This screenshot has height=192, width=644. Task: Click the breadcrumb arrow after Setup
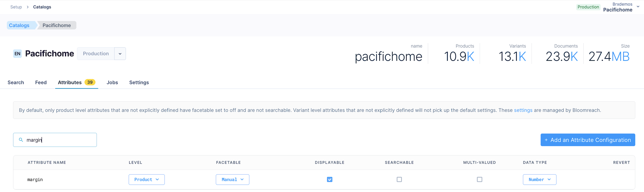pyautogui.click(x=28, y=7)
